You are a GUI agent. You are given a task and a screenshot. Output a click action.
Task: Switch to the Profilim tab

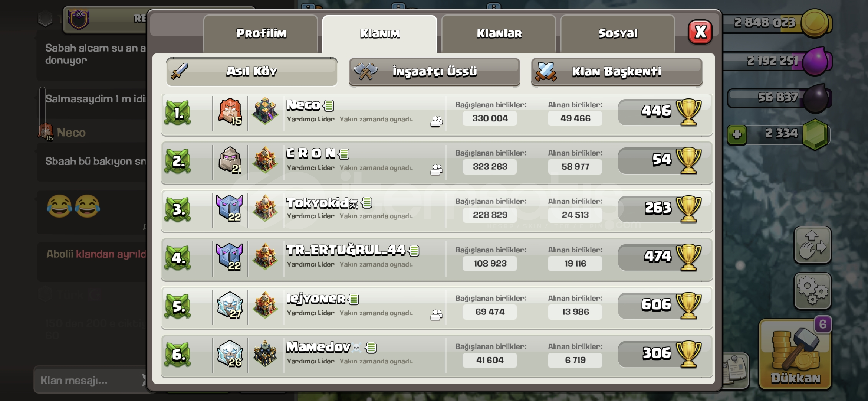(x=261, y=34)
